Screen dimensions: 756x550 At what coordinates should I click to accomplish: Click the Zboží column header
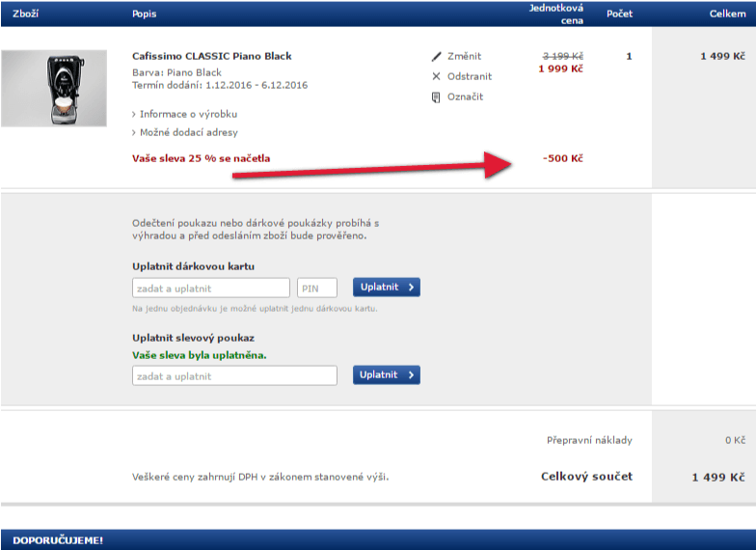pyautogui.click(x=25, y=14)
